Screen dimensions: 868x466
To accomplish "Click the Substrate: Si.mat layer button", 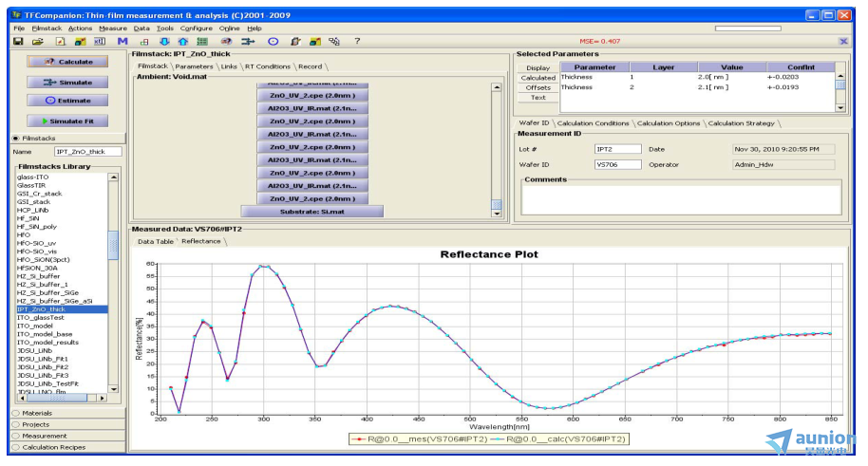I will tap(312, 212).
